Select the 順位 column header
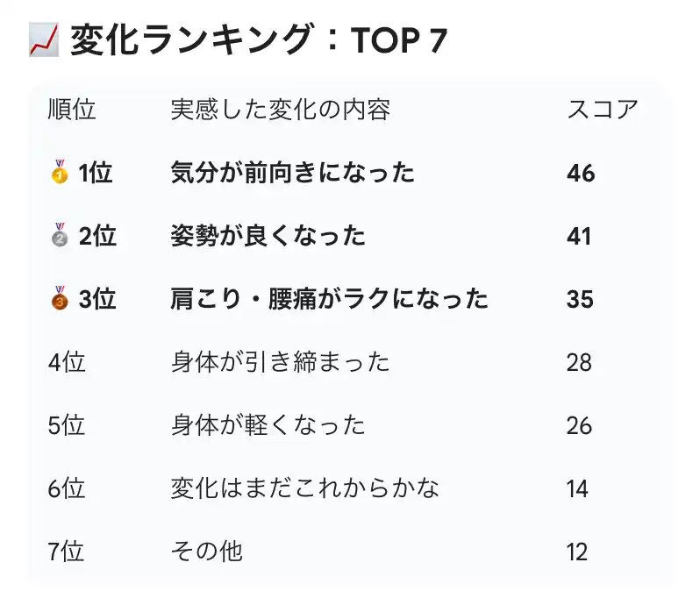The height and width of the screenshot is (591, 700). (x=71, y=110)
